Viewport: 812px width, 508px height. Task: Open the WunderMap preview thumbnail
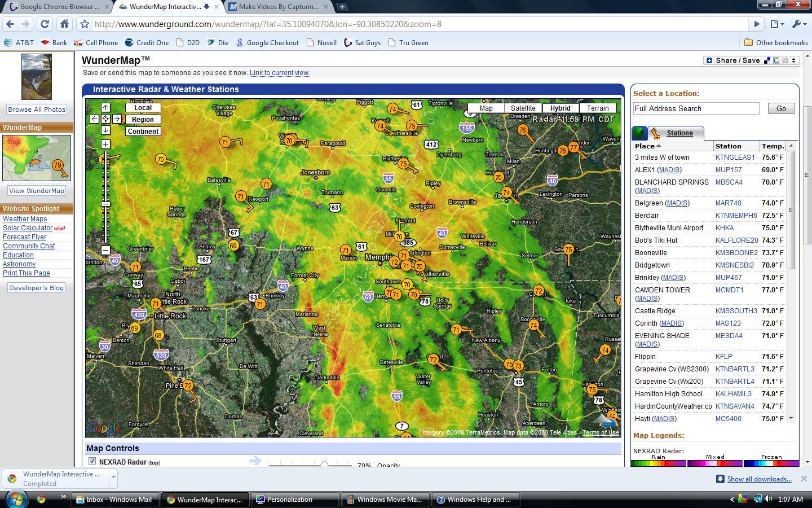37,158
